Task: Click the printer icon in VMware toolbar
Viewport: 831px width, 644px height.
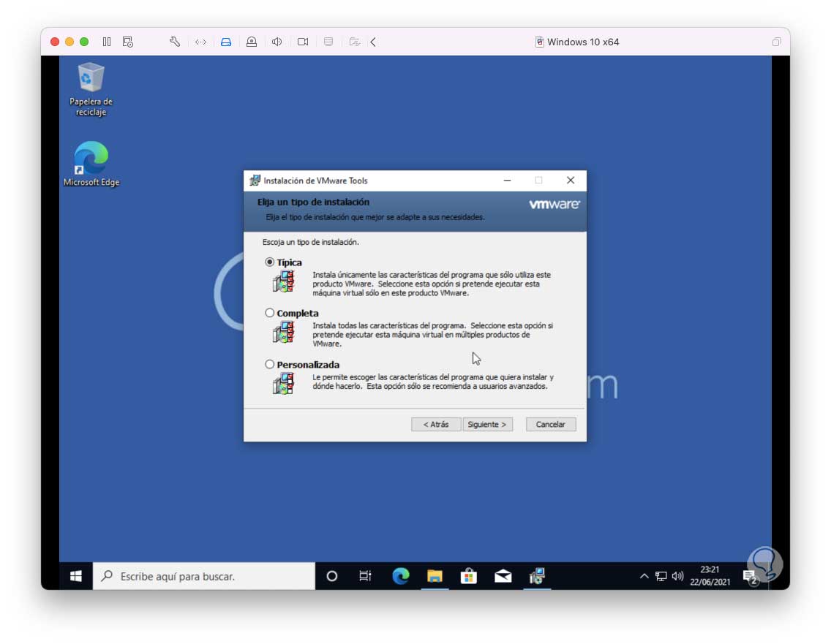Action: click(328, 42)
